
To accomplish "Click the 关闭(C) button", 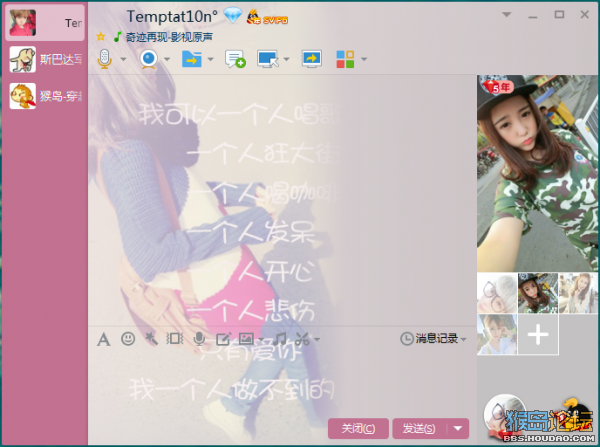I will (x=358, y=428).
